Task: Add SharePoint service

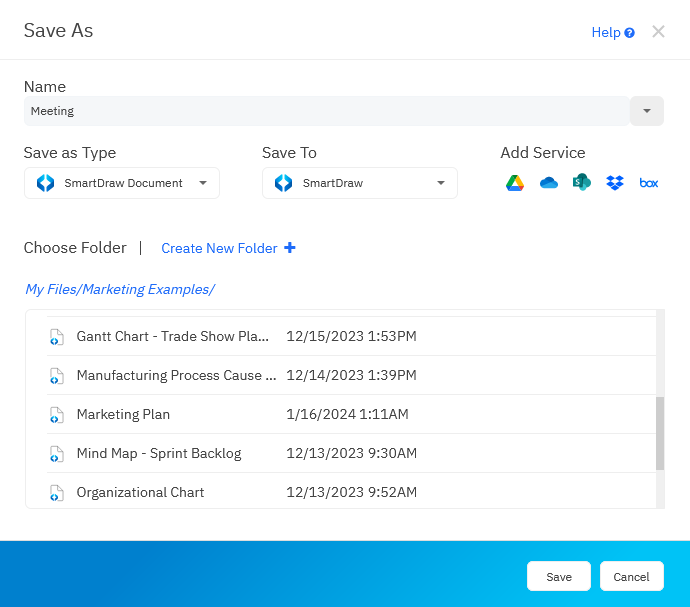Action: click(581, 183)
